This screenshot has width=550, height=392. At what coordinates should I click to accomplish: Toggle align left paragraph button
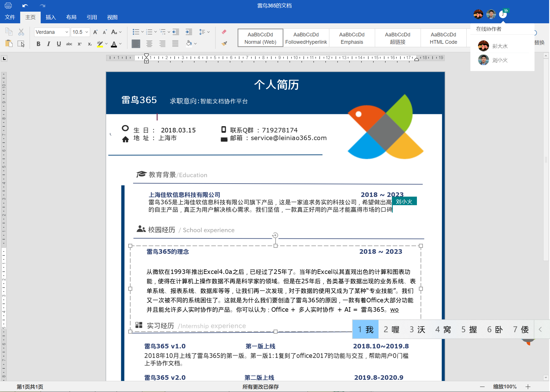click(x=136, y=44)
